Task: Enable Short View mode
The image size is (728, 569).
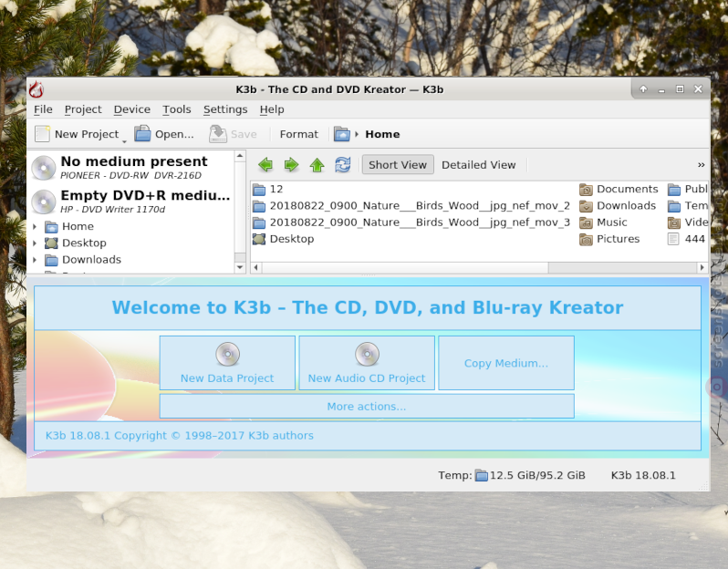Action: pos(398,165)
